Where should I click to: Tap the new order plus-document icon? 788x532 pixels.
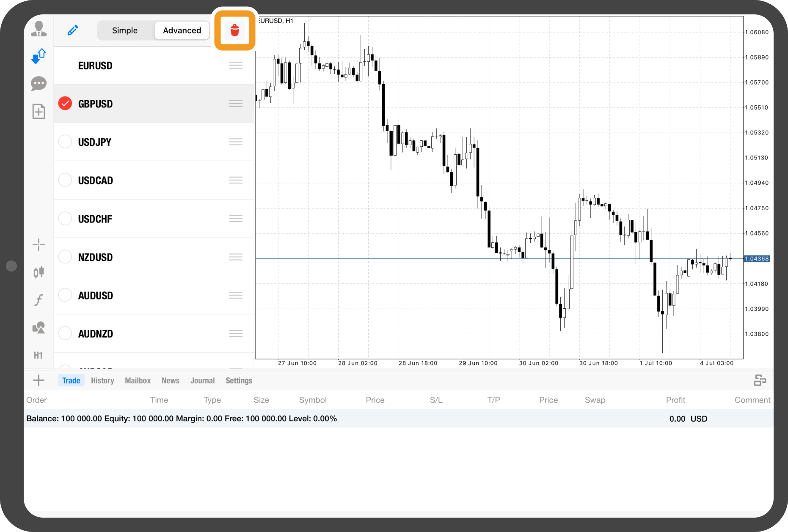[39, 112]
